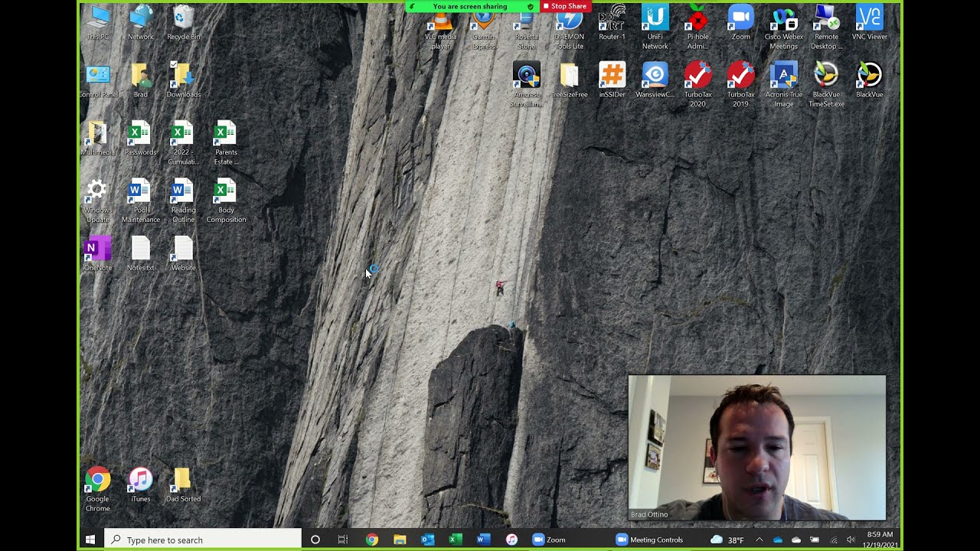This screenshot has width=980, height=551.
Task: Launch the inSSIDer shortcut
Action: click(x=612, y=80)
